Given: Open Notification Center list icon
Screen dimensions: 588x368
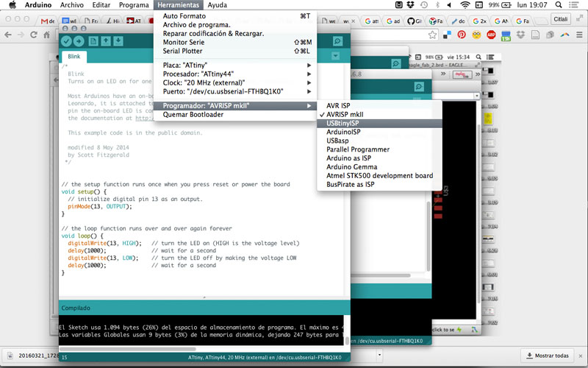Looking at the screenshot, I should (573, 5).
